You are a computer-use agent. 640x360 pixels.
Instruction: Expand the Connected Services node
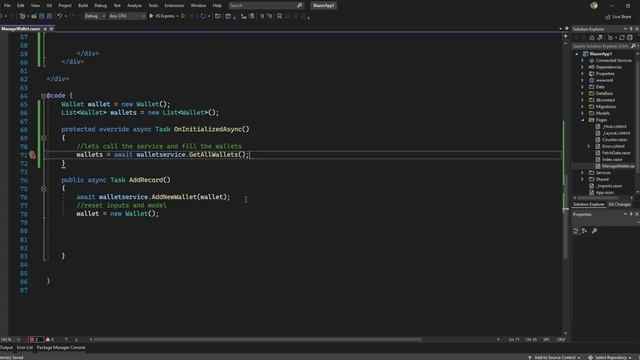tap(582, 60)
